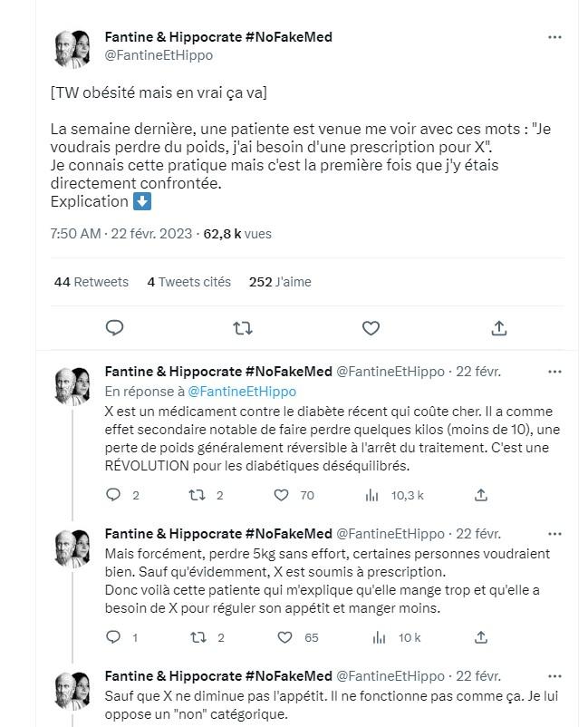This screenshot has width=588, height=727.
Task: Open the tweet timestamp 7:50 AM 22 févr. 2023
Action: click(120, 233)
